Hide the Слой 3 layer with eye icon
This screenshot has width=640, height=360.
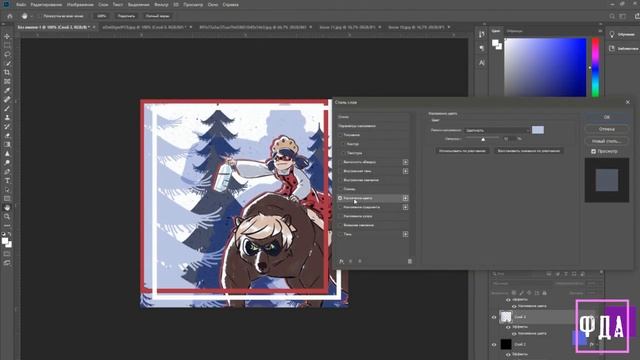click(x=494, y=317)
